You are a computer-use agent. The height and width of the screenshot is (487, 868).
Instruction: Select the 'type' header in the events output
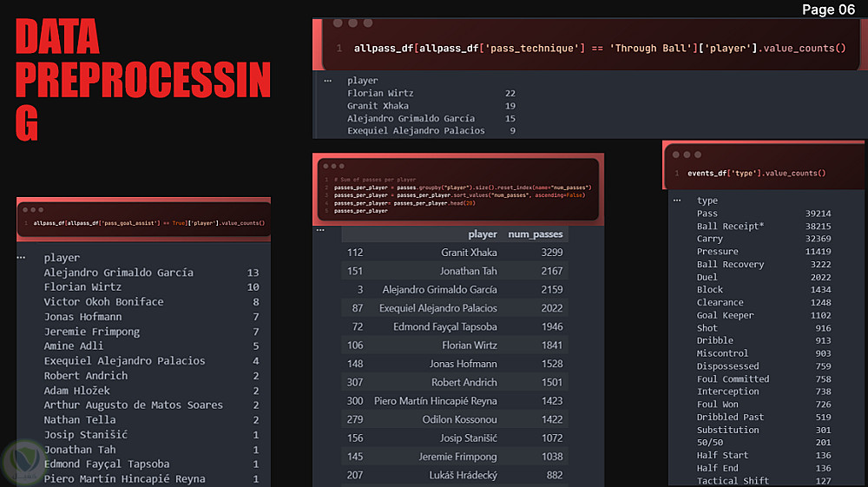click(x=707, y=201)
